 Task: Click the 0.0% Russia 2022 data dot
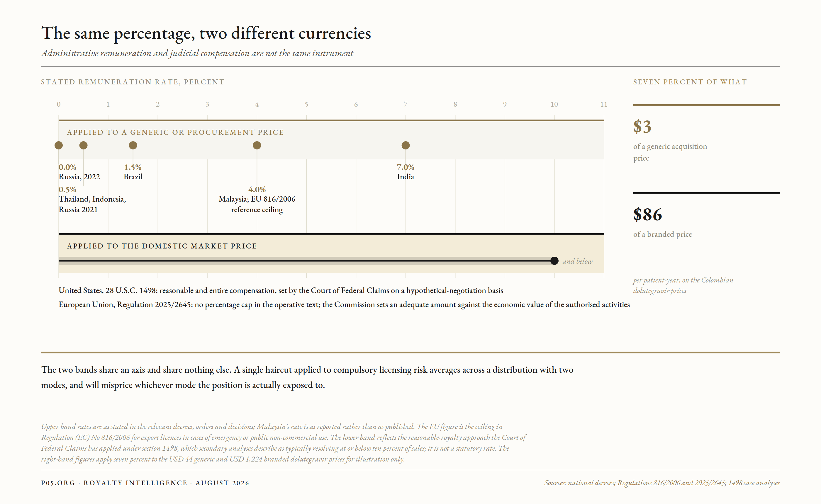click(x=58, y=145)
